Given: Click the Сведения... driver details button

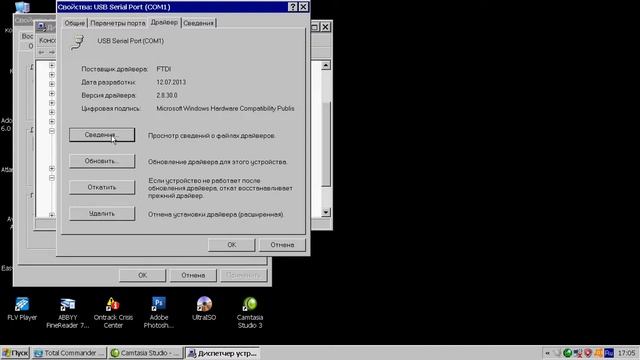Looking at the screenshot, I should (x=102, y=135).
